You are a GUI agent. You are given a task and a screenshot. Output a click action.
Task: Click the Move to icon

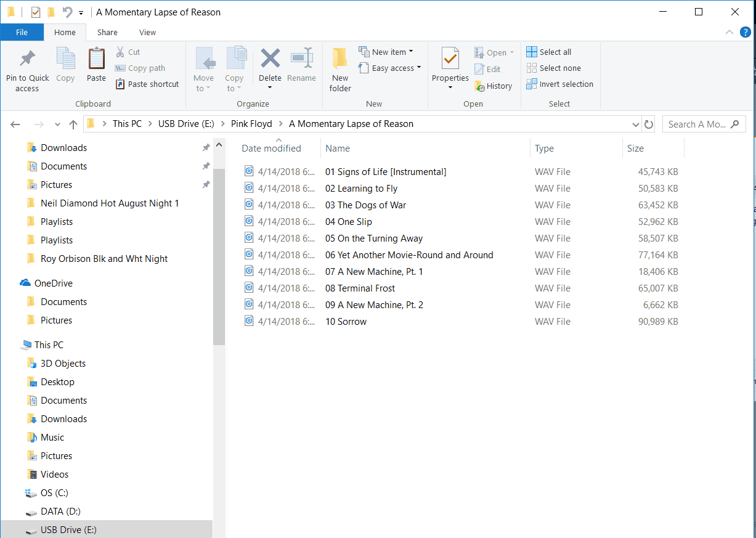[x=205, y=59]
